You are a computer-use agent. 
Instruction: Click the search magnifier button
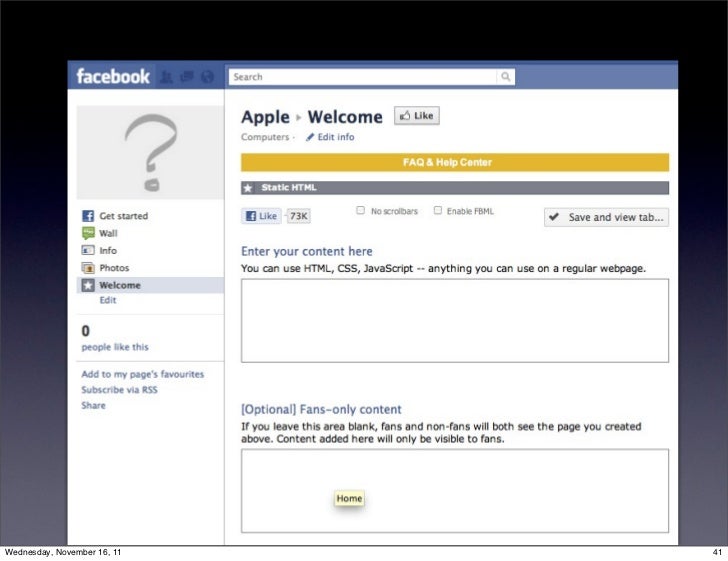click(x=506, y=77)
